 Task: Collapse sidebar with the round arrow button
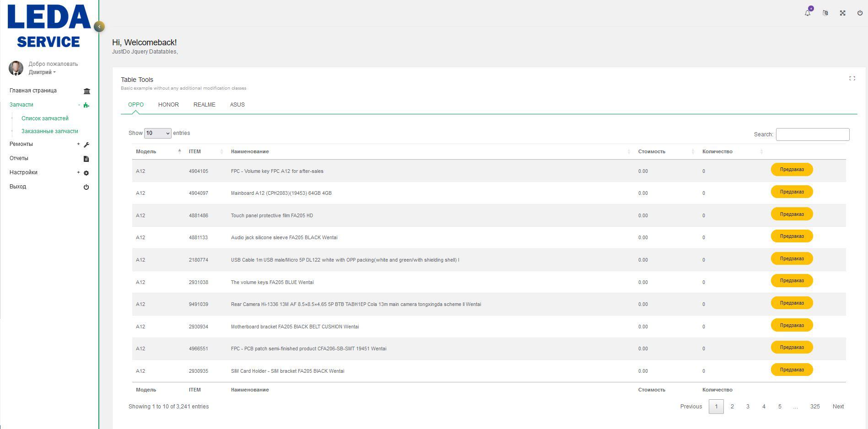(99, 27)
